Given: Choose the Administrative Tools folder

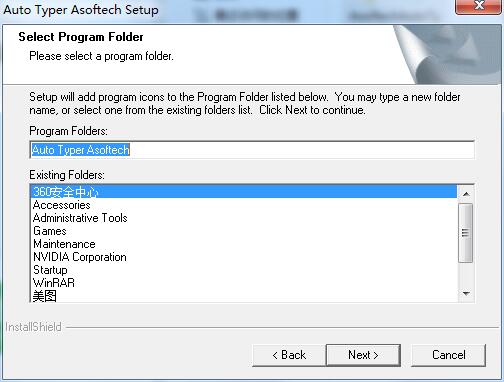Looking at the screenshot, I should coord(244,218).
